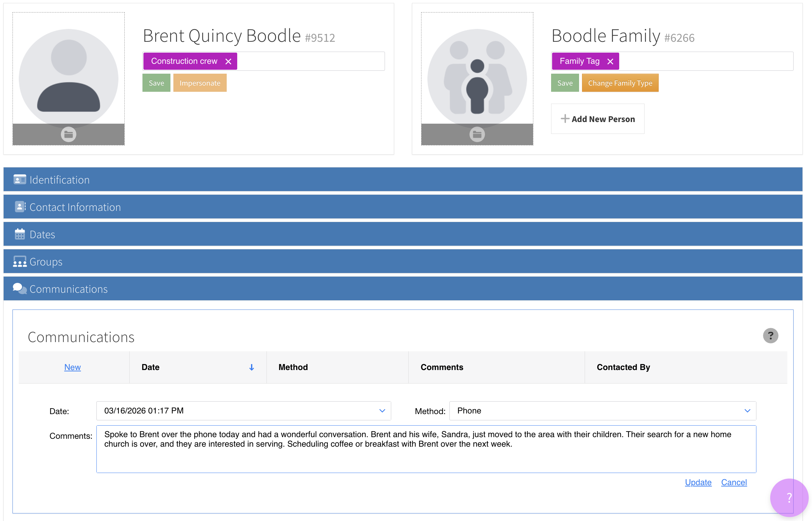Collapse the Communications section header
This screenshot has height=521, width=812.
point(68,289)
